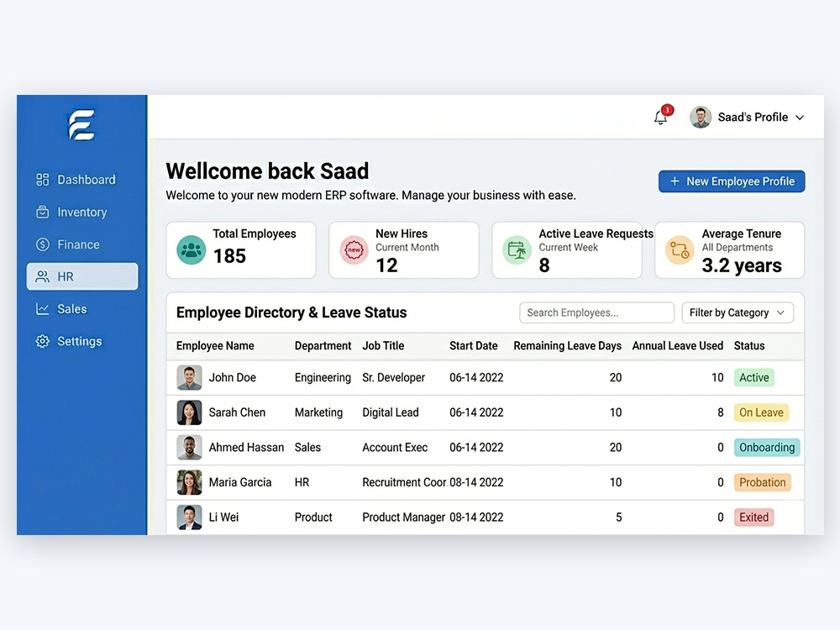Click the New Hires badge icon
Viewport: 840px width, 630px height.
(354, 249)
